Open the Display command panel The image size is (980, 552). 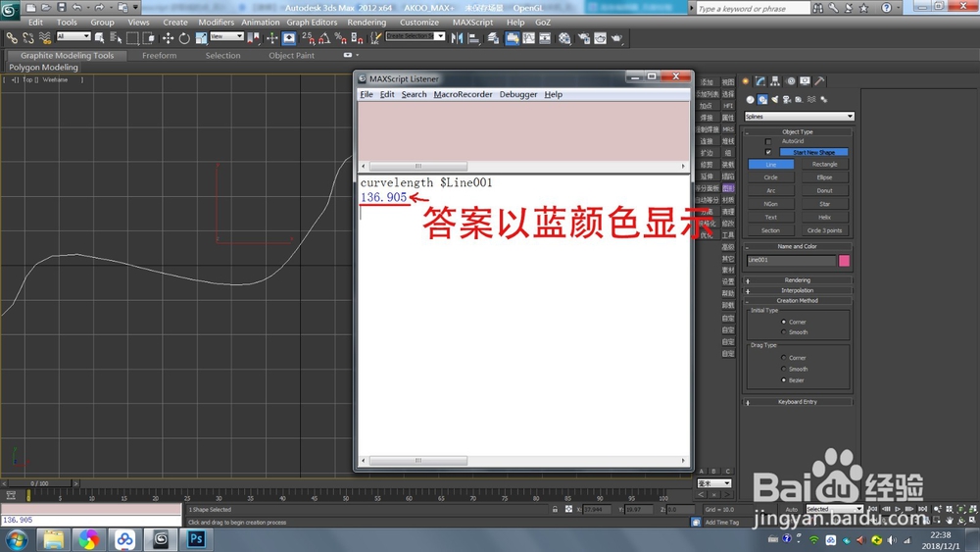pos(805,81)
